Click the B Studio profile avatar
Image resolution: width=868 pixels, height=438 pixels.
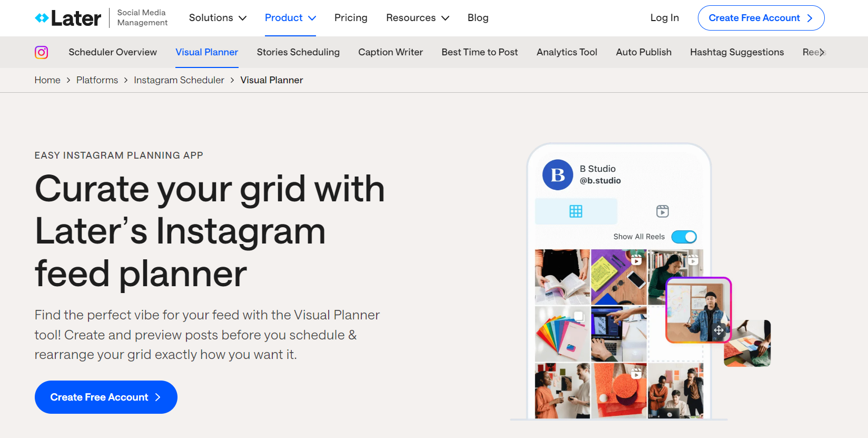[x=557, y=175]
